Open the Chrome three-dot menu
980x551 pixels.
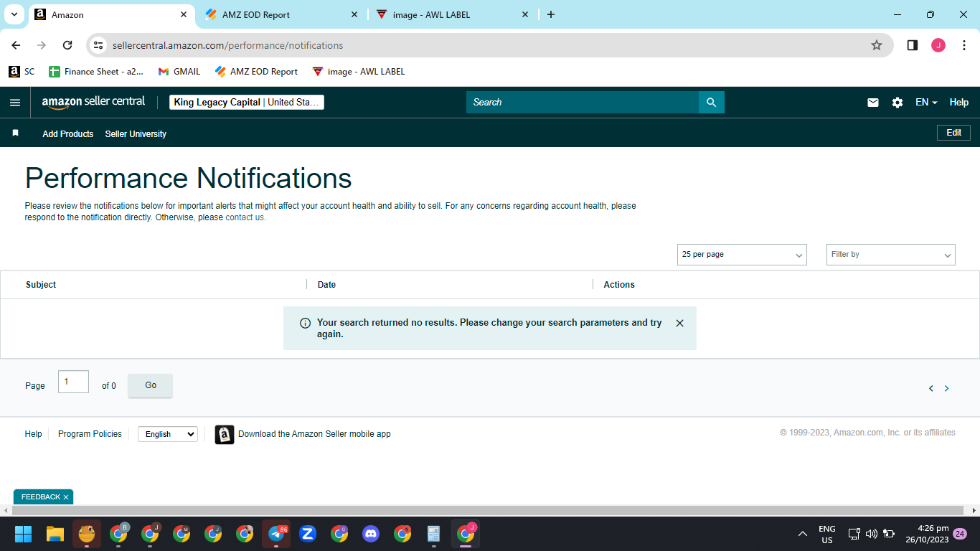pyautogui.click(x=964, y=45)
